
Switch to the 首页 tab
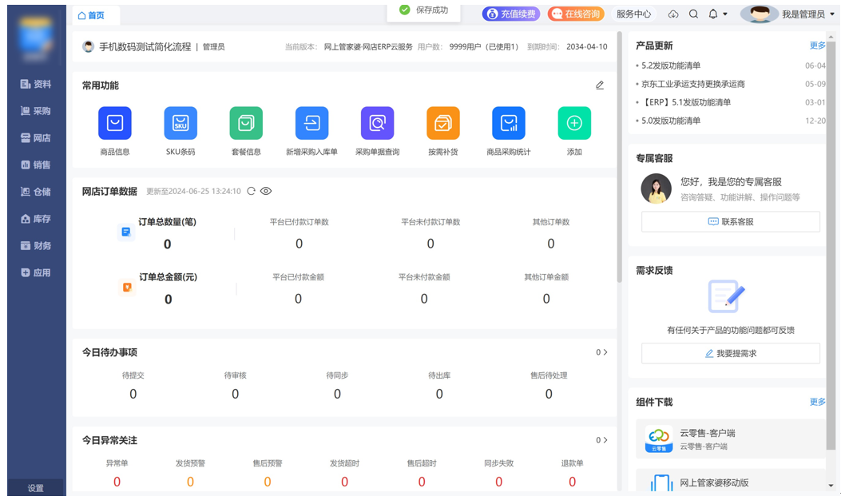pyautogui.click(x=96, y=15)
